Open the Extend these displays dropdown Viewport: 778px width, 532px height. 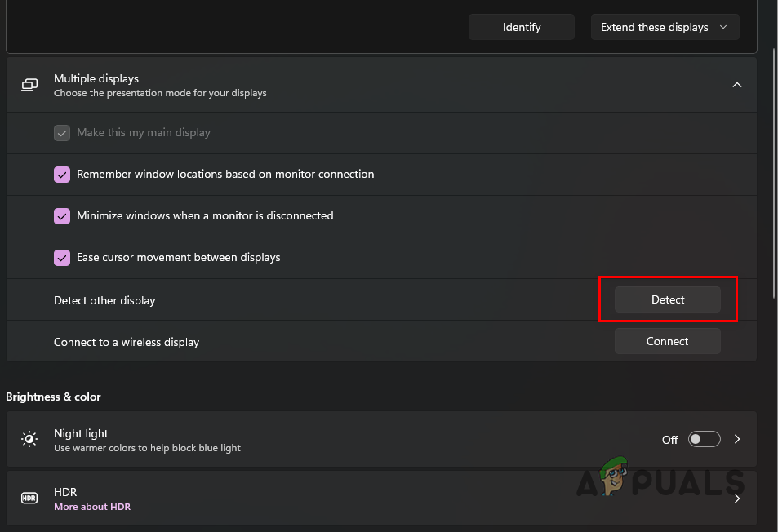pos(665,27)
